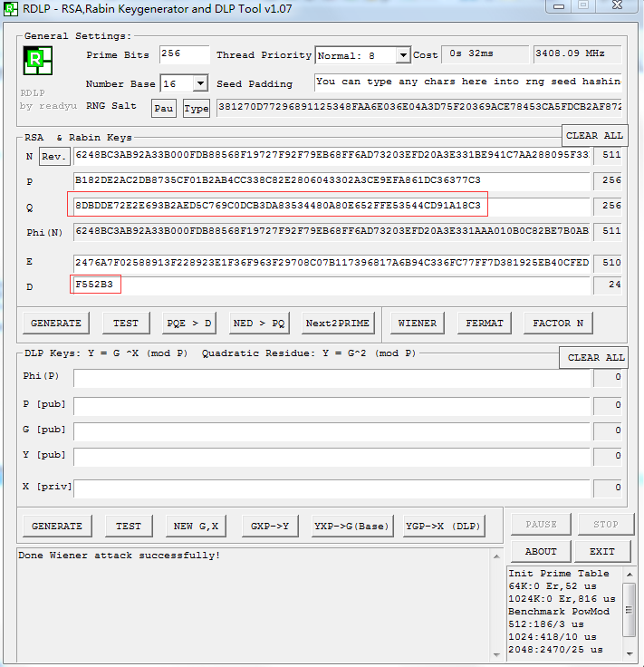Click the Prime Bits input field
Image resolution: width=644 pixels, height=667 pixels.
(185, 55)
